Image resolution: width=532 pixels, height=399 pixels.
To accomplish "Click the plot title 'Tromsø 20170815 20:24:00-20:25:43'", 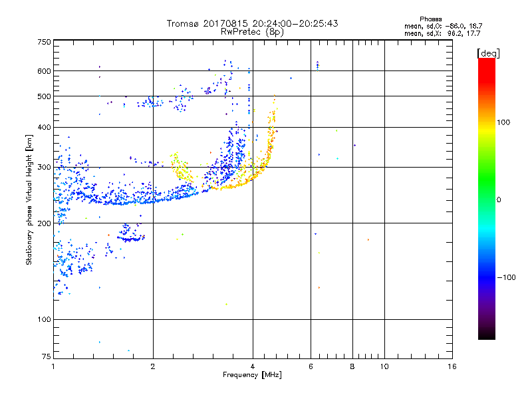I will click(253, 23).
